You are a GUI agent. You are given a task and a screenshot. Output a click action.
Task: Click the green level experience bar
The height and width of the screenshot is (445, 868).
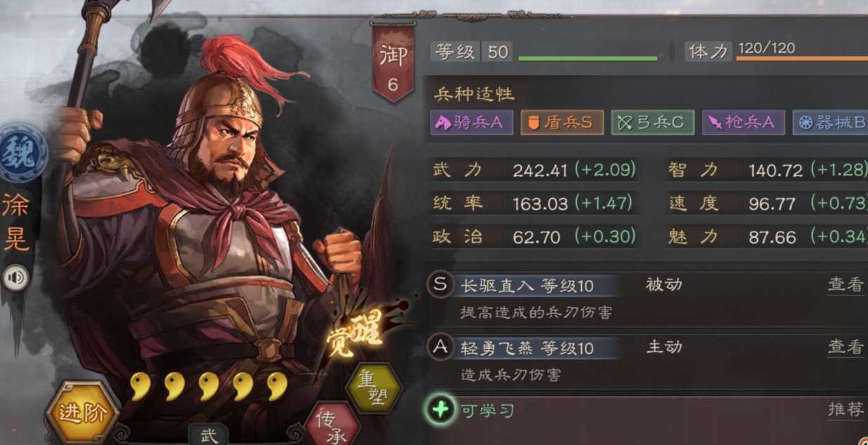click(x=588, y=58)
